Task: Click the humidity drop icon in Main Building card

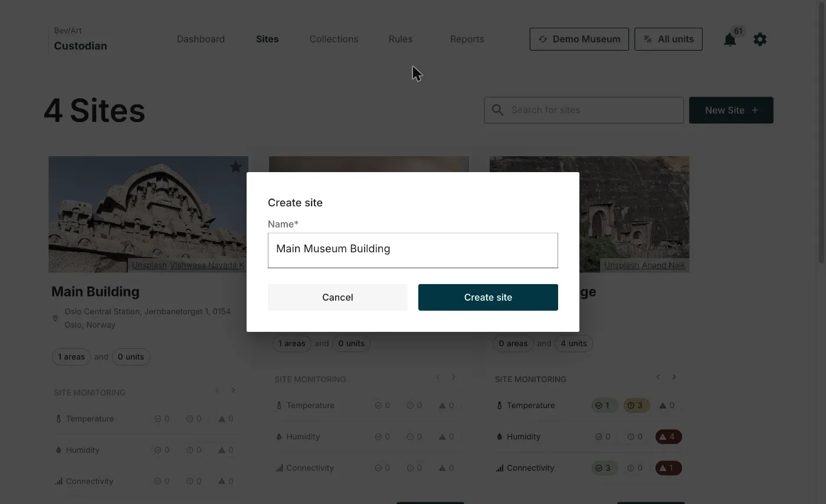Action: (x=58, y=450)
